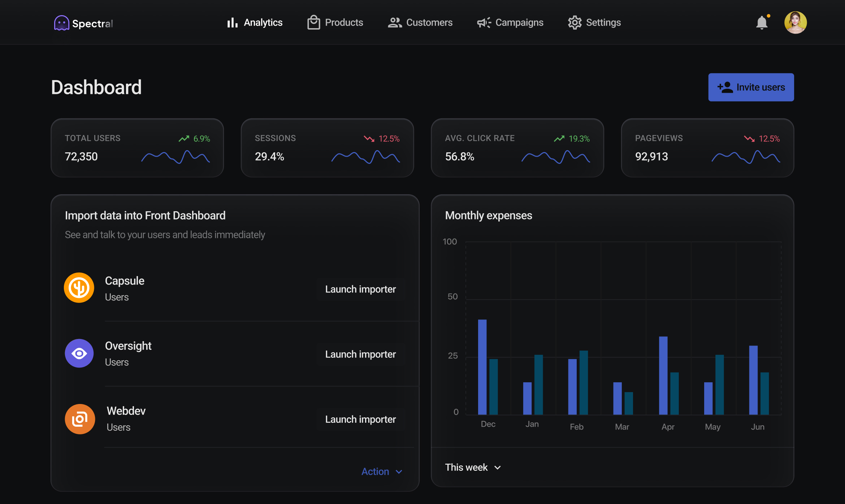This screenshot has width=845, height=504.
Task: Click the tallest Dec bar in chart
Action: point(482,366)
